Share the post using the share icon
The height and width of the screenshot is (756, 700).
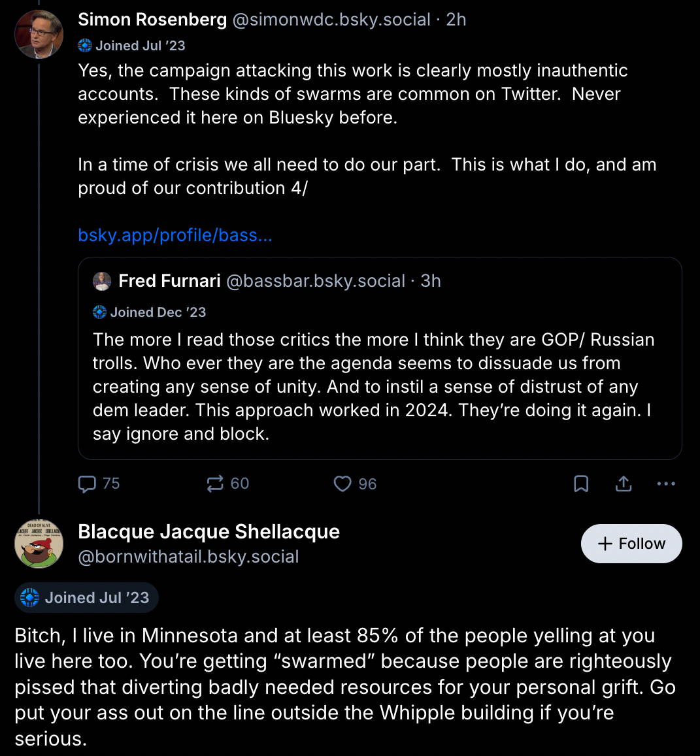click(x=624, y=484)
